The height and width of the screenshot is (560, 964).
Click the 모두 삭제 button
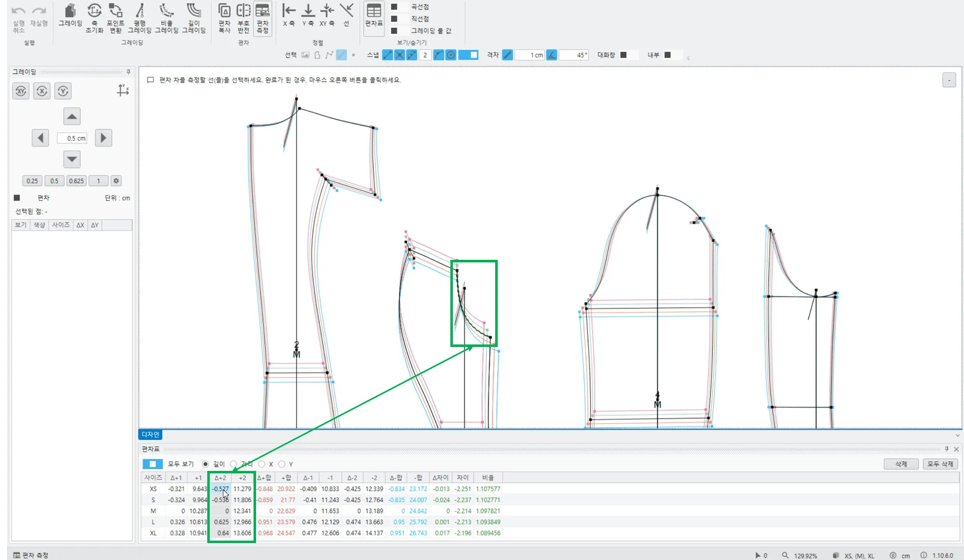pyautogui.click(x=940, y=464)
